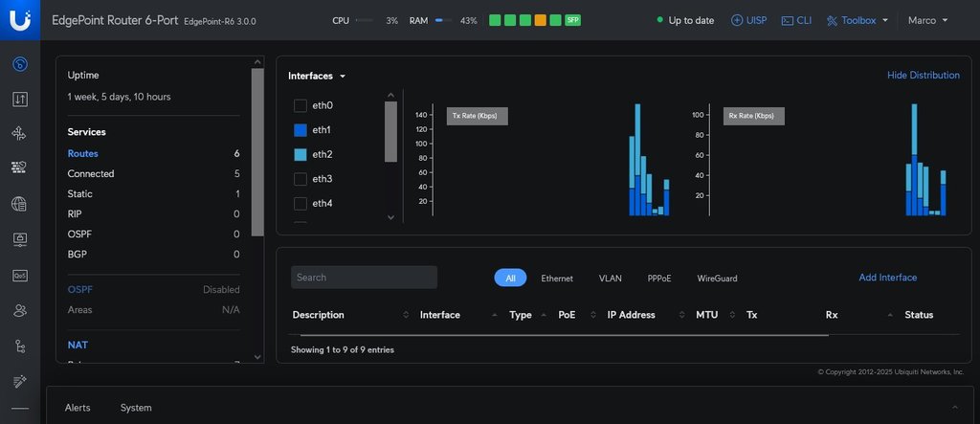This screenshot has height=424, width=980.
Task: Tick the eth3 interface checkbox
Action: 301,179
